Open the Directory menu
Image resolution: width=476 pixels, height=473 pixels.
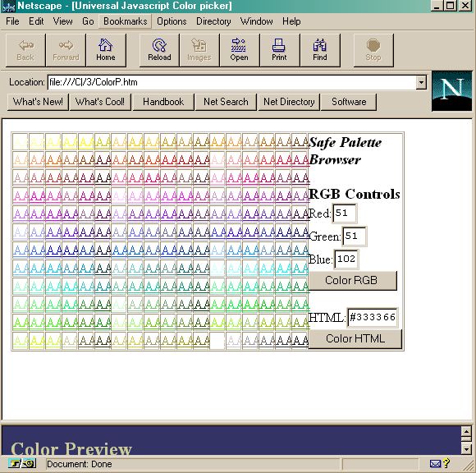(213, 21)
